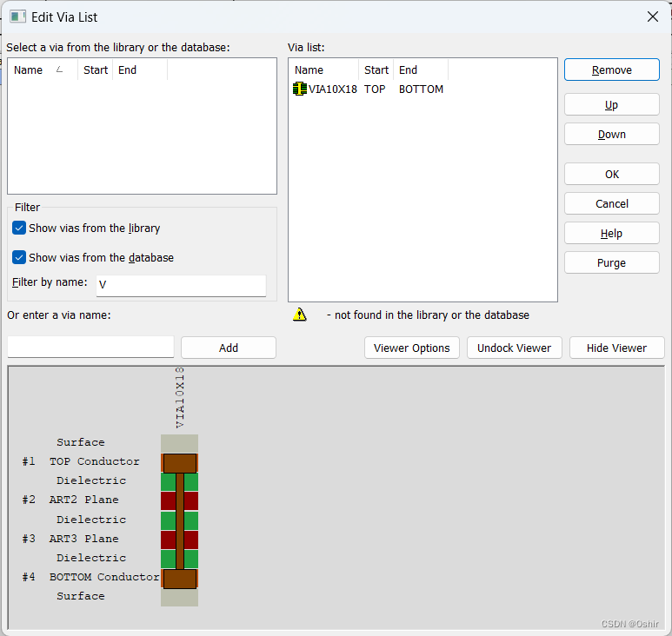The image size is (672, 636).
Task: Click the VIA10X18 via icon in list
Action: 300,89
